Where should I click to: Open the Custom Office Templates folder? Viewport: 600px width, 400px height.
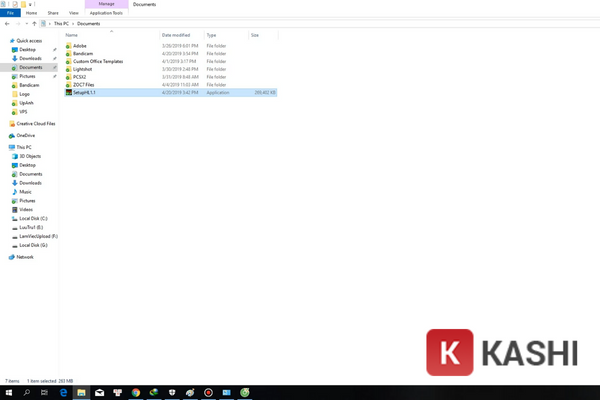click(x=96, y=61)
